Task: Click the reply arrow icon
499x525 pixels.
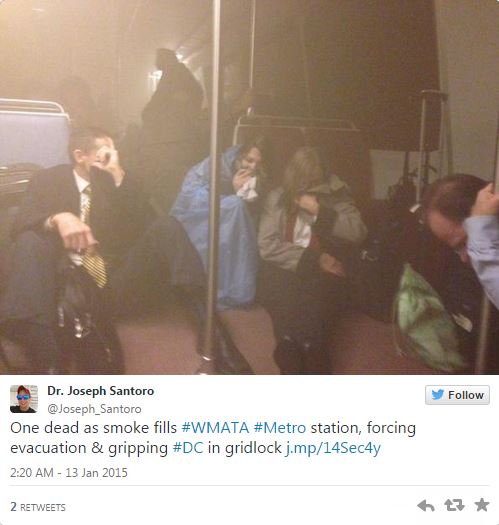Action: click(x=426, y=505)
